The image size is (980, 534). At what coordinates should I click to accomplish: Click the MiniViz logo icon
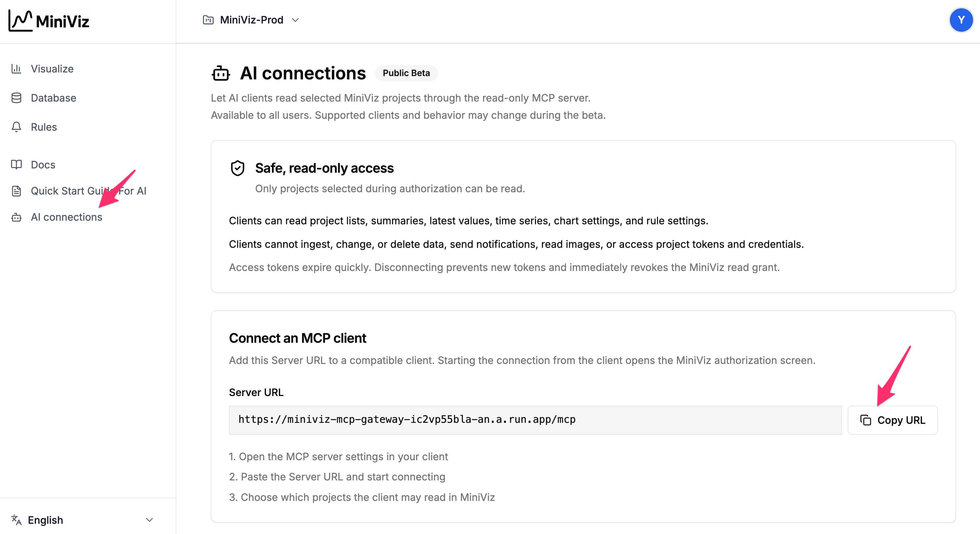click(x=21, y=21)
